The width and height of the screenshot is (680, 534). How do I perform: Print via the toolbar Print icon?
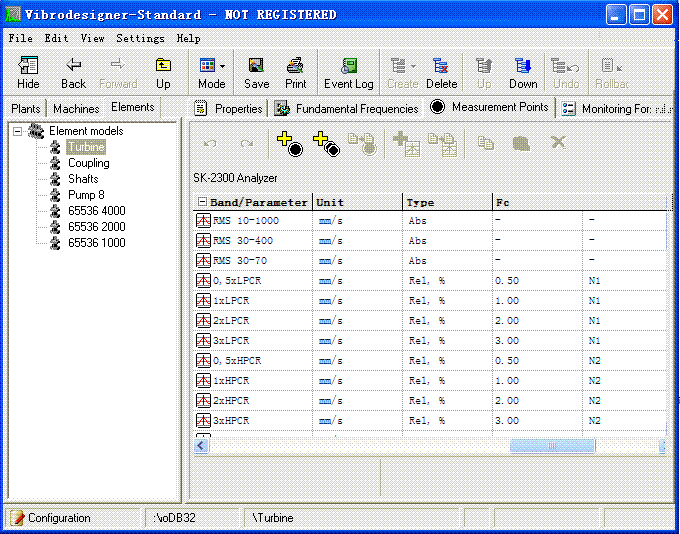pyautogui.click(x=296, y=72)
